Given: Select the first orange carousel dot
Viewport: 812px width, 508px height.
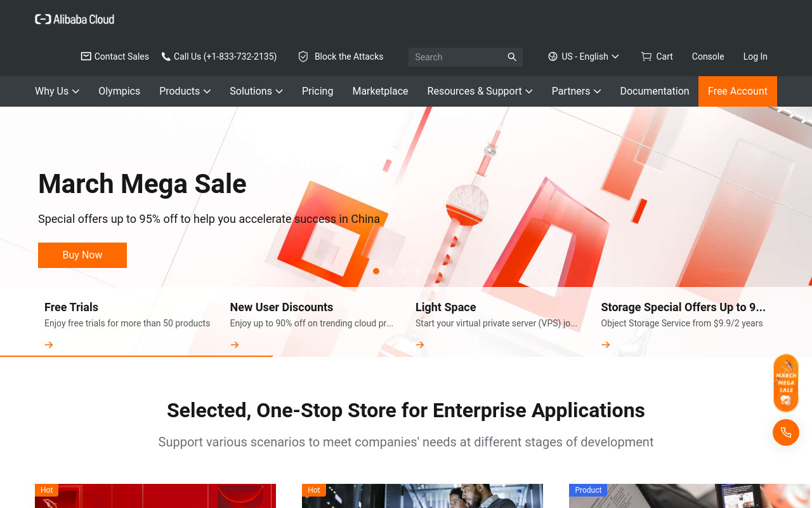Looking at the screenshot, I should point(376,271).
